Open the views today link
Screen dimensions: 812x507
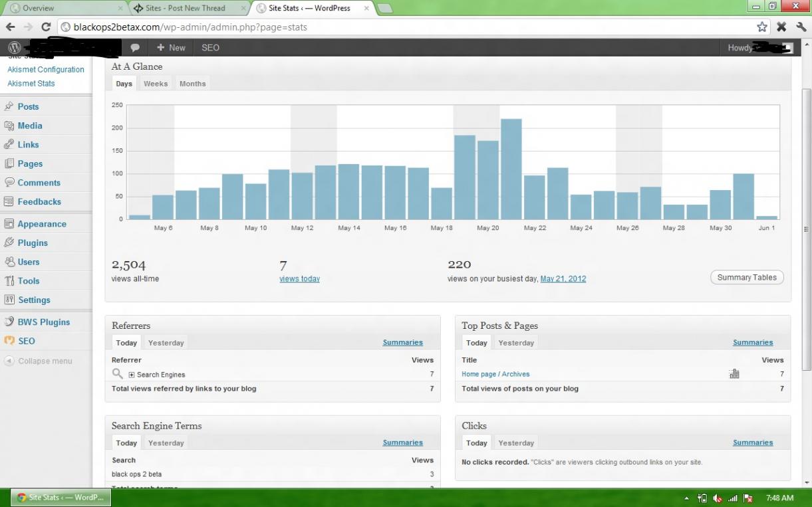[299, 279]
